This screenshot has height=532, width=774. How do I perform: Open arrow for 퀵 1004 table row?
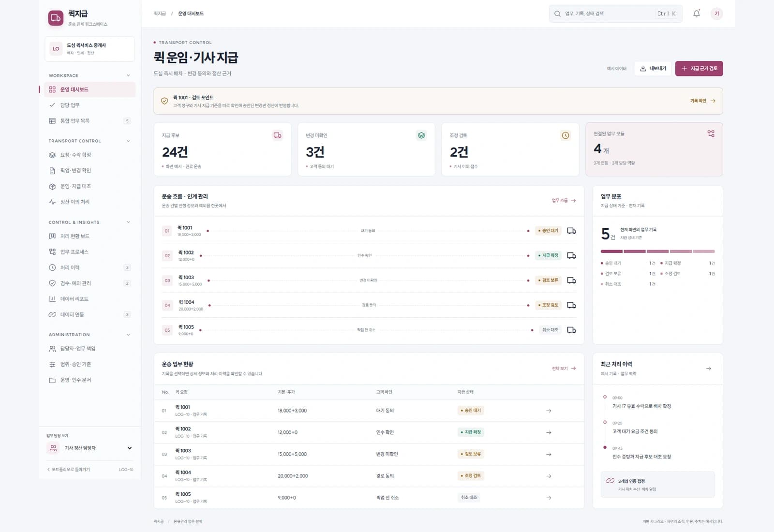click(549, 476)
